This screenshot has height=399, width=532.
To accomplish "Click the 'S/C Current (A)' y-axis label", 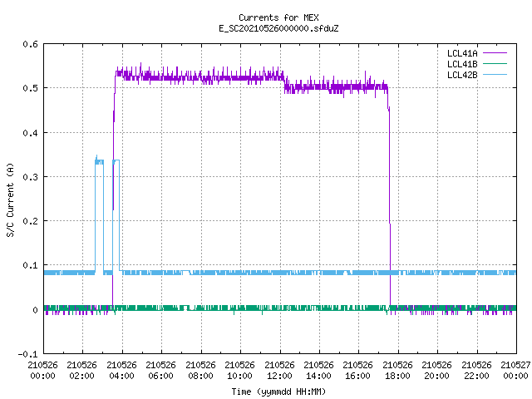I will 10,200.
